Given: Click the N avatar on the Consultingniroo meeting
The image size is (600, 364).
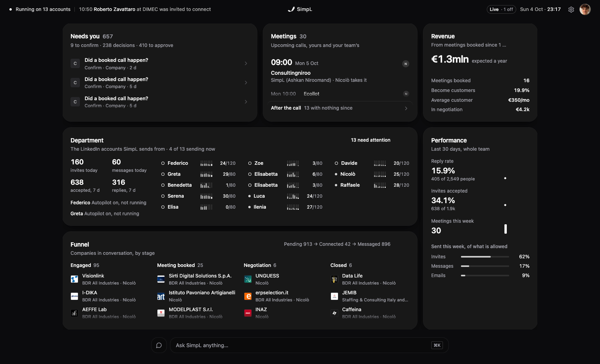Looking at the screenshot, I should coord(406,64).
